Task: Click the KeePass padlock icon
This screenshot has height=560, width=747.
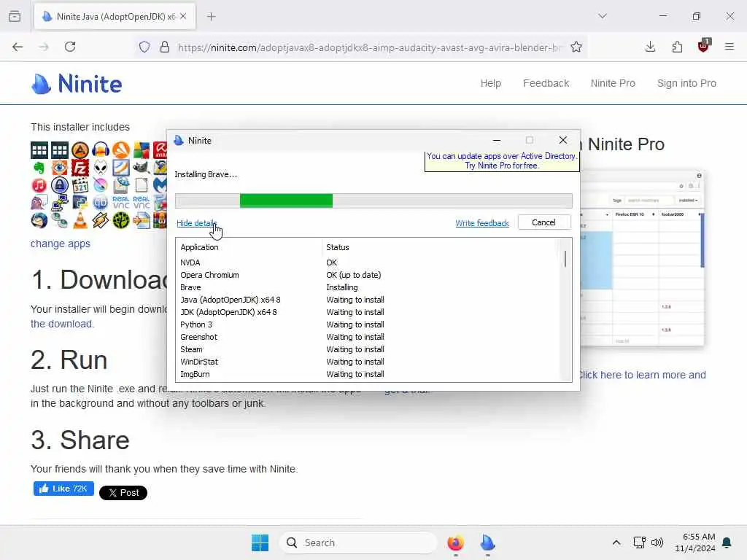Action: point(60,185)
